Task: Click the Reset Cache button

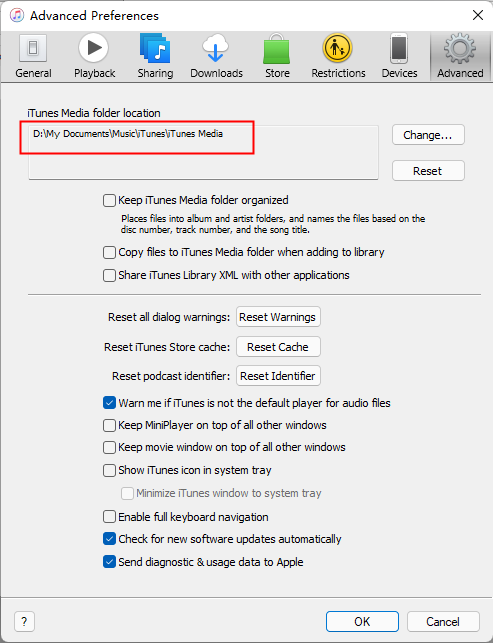Action: [278, 347]
